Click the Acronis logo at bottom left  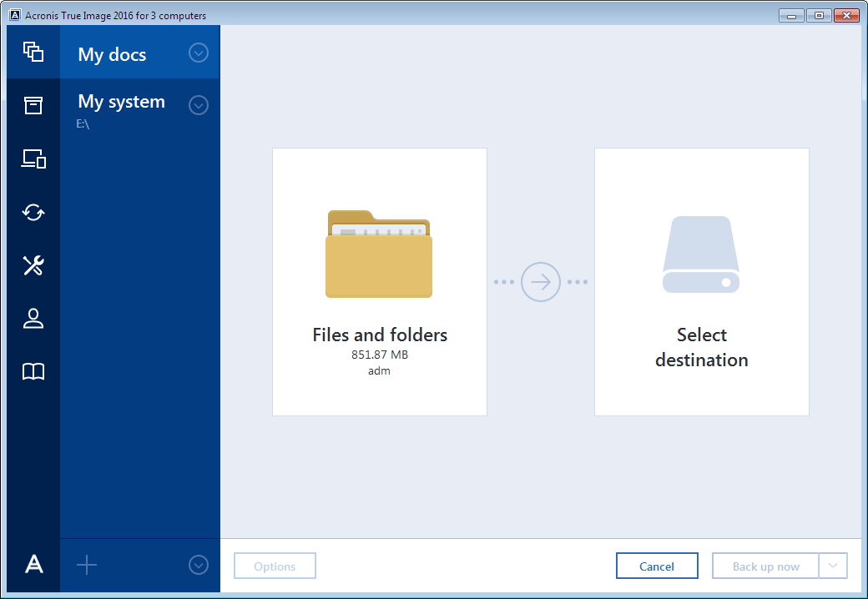click(33, 565)
